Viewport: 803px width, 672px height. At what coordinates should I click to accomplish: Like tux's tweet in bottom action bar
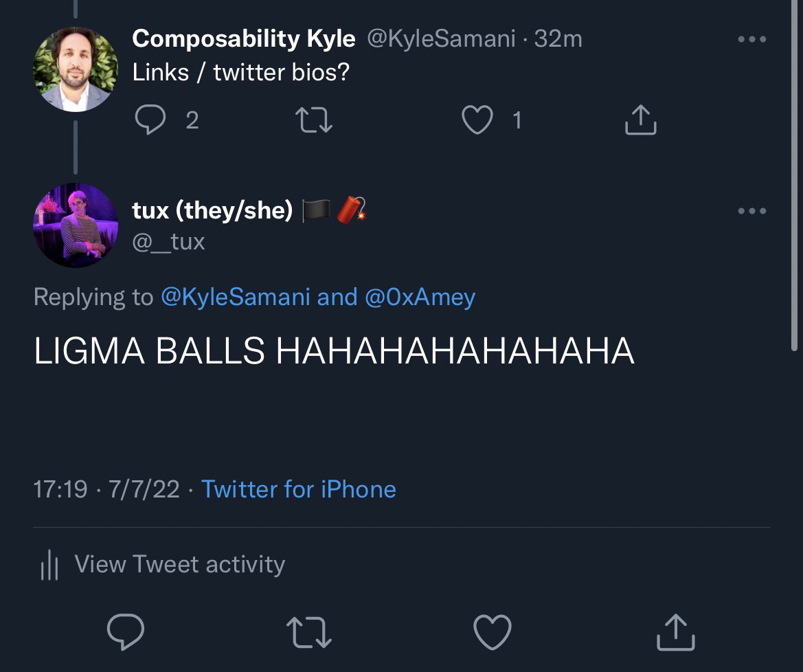click(492, 632)
